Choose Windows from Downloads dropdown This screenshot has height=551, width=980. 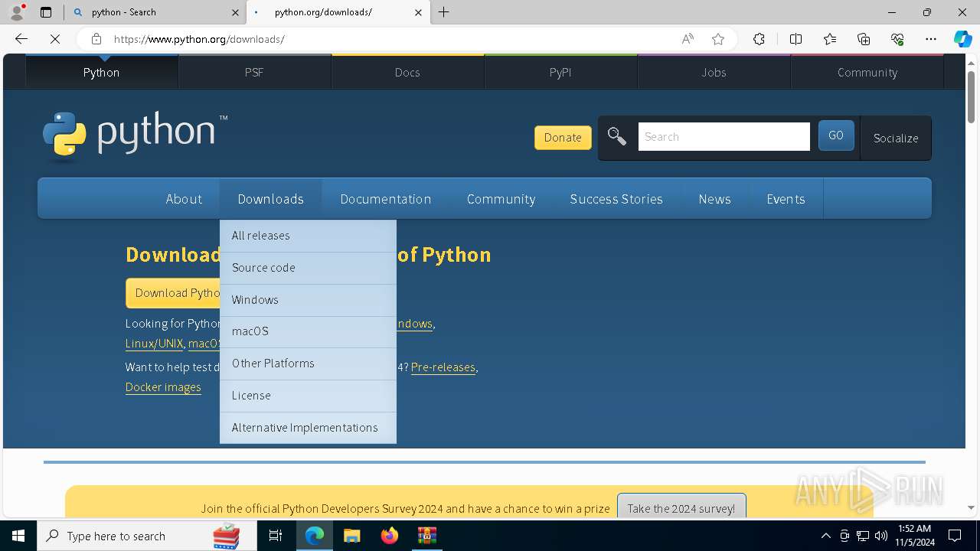[x=308, y=300]
